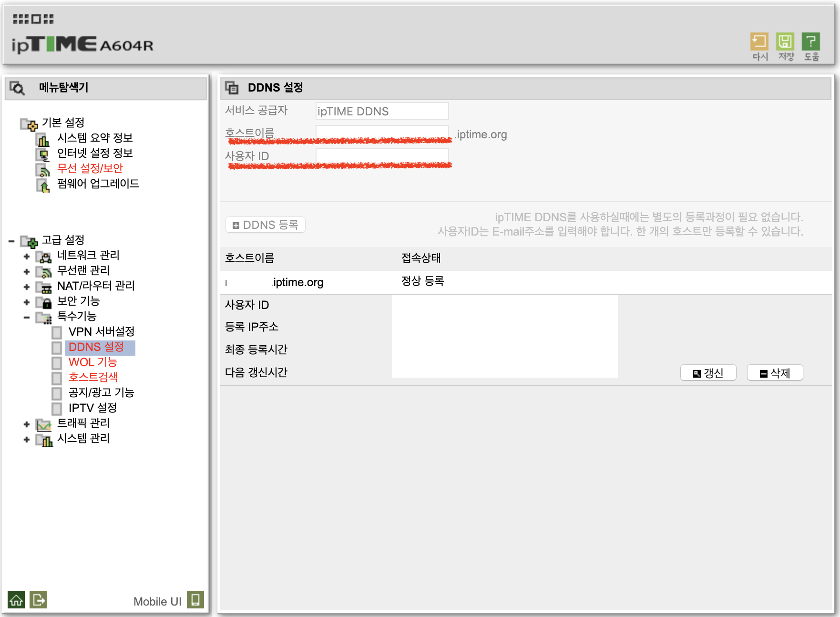Click the 무선랜 관리 folder icon
Viewport: 840px width, 617px height.
pyautogui.click(x=44, y=272)
